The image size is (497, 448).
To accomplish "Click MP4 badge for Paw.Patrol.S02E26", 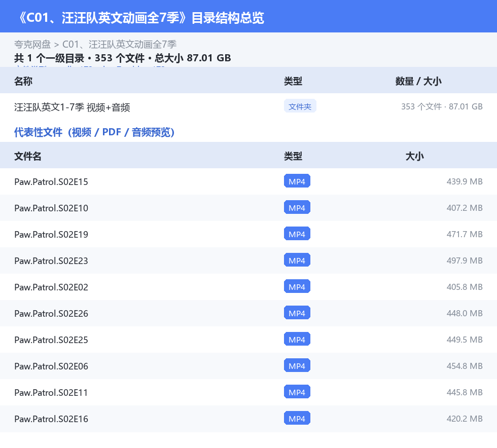I will coord(297,312).
